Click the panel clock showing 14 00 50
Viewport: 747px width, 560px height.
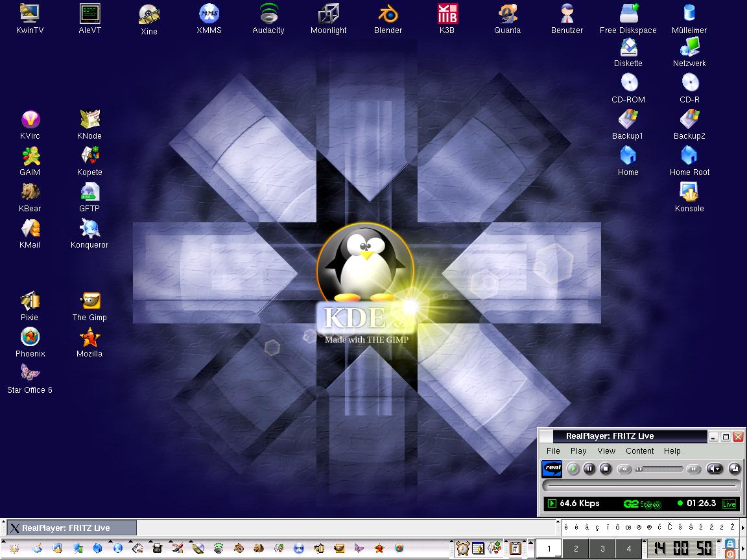click(x=683, y=548)
